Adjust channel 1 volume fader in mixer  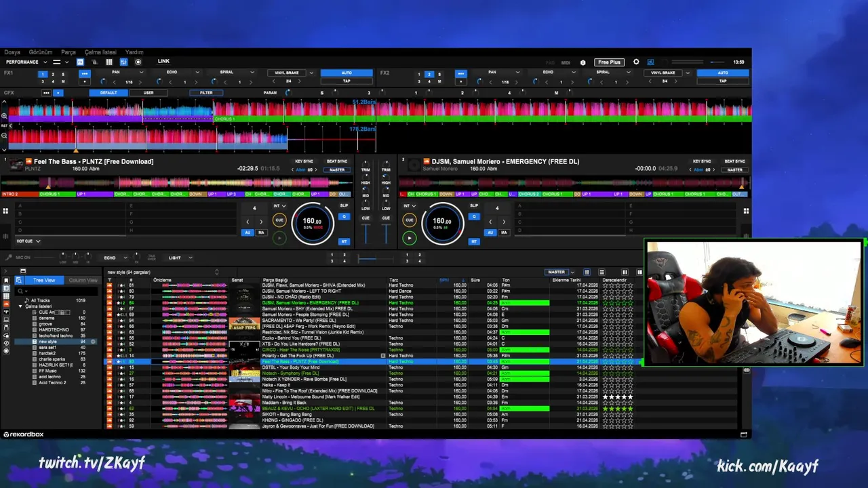pos(366,234)
